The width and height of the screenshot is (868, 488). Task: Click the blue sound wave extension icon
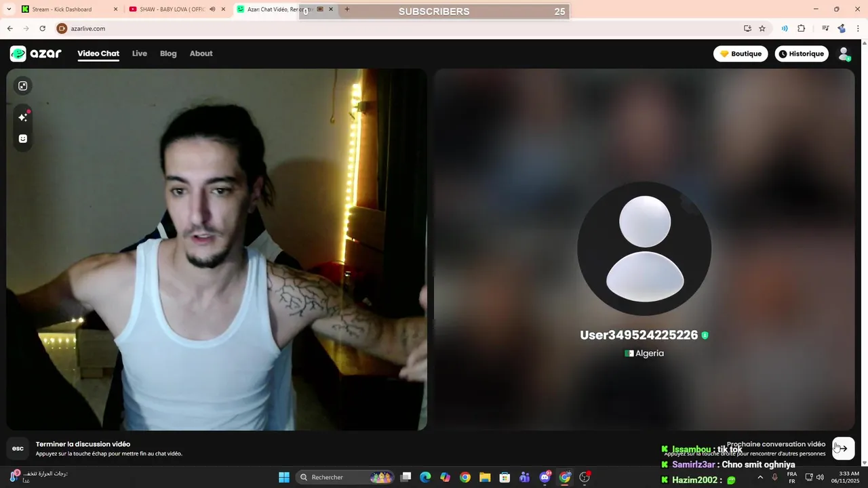(x=785, y=28)
